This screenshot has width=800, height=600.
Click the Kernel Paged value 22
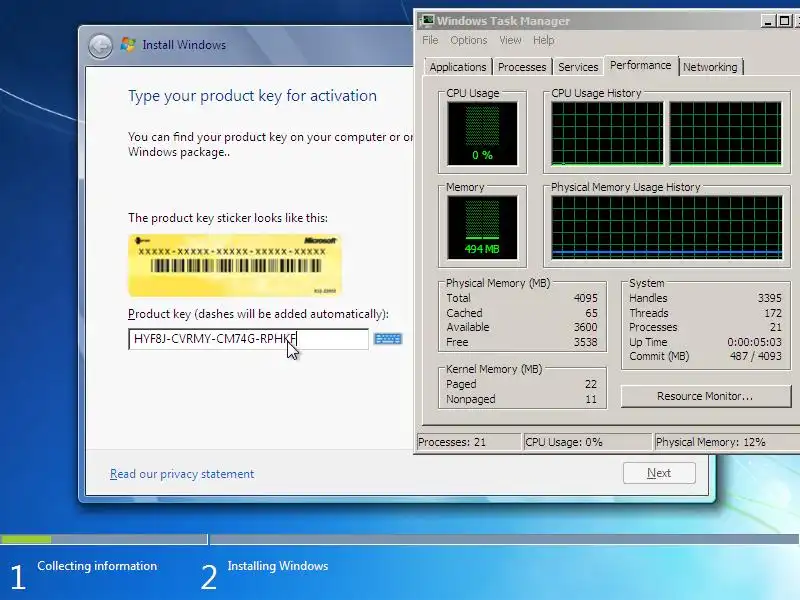coord(591,384)
